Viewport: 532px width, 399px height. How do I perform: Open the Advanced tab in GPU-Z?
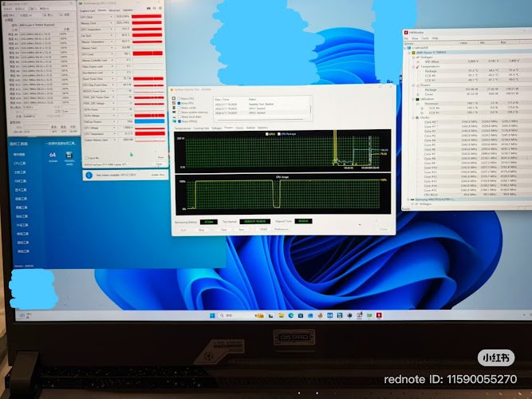pos(114,10)
